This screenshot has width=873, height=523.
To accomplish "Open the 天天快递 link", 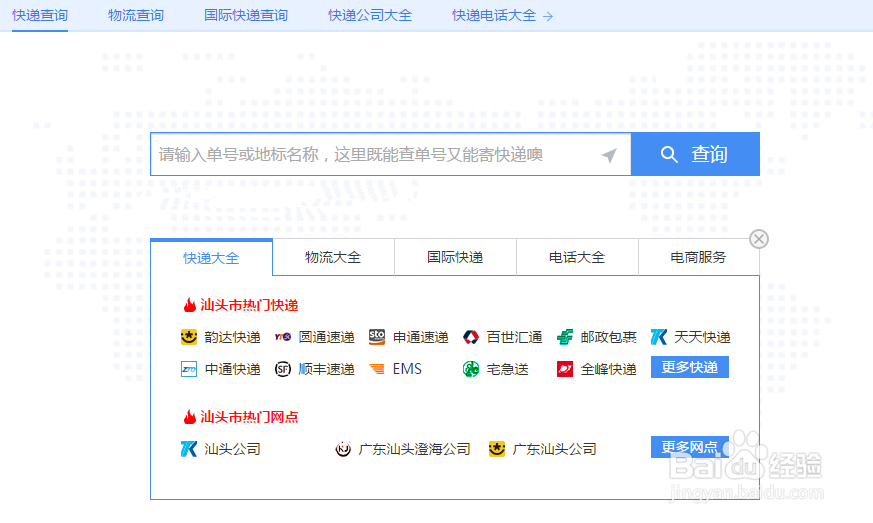I will (703, 338).
